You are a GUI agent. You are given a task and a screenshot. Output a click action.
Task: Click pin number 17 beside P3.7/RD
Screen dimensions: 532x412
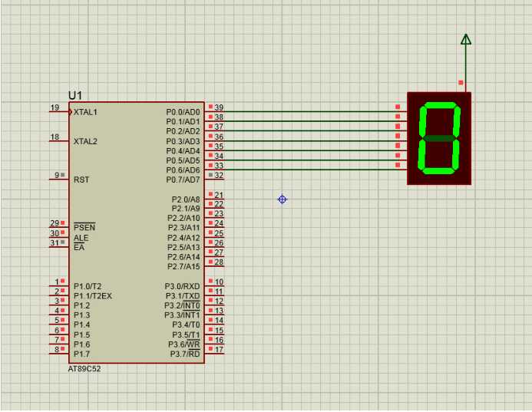click(219, 350)
